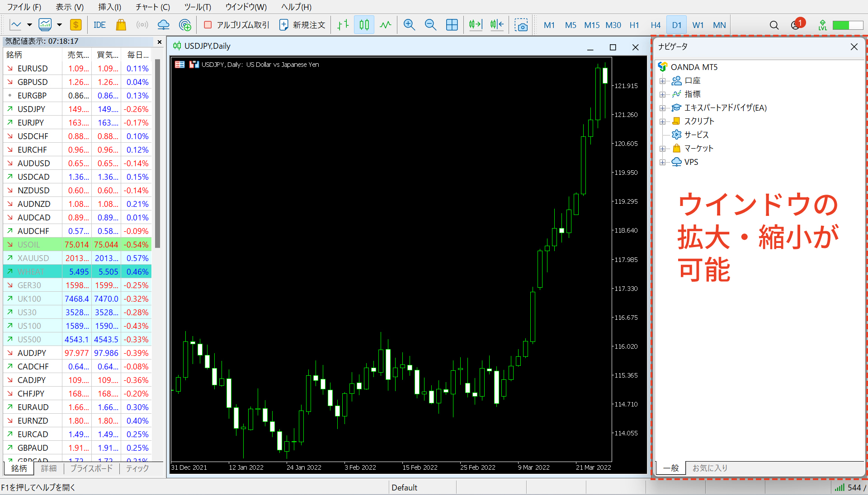Open 表示 (V) menu
868x495 pixels.
[70, 7]
